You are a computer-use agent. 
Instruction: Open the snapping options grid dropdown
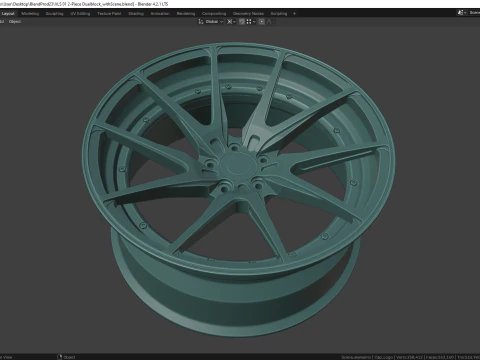pos(251,22)
